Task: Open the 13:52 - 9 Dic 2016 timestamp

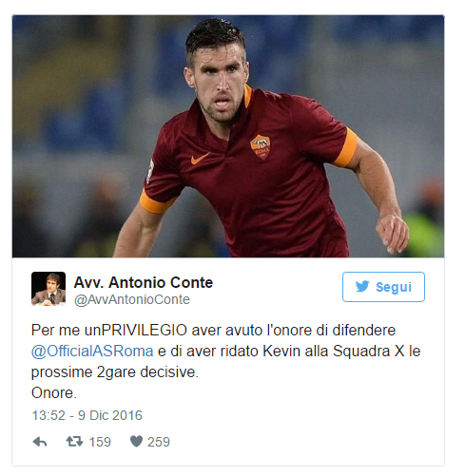Action: [x=87, y=415]
